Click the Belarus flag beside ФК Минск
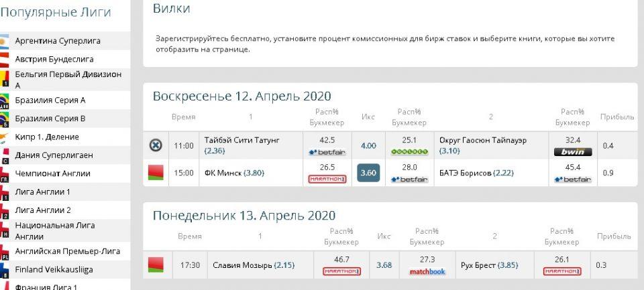644x290 pixels. tap(156, 172)
